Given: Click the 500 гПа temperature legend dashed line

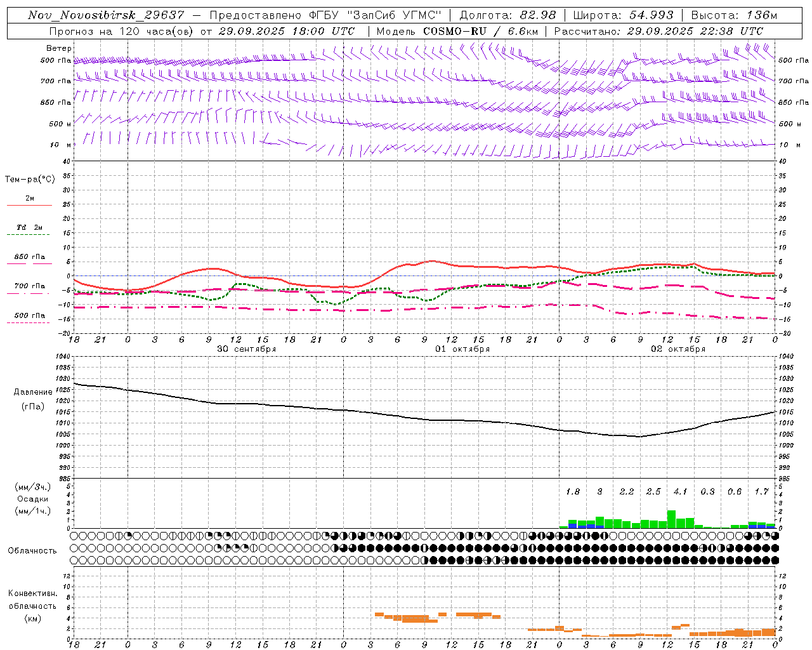Looking at the screenshot, I should coord(28,322).
